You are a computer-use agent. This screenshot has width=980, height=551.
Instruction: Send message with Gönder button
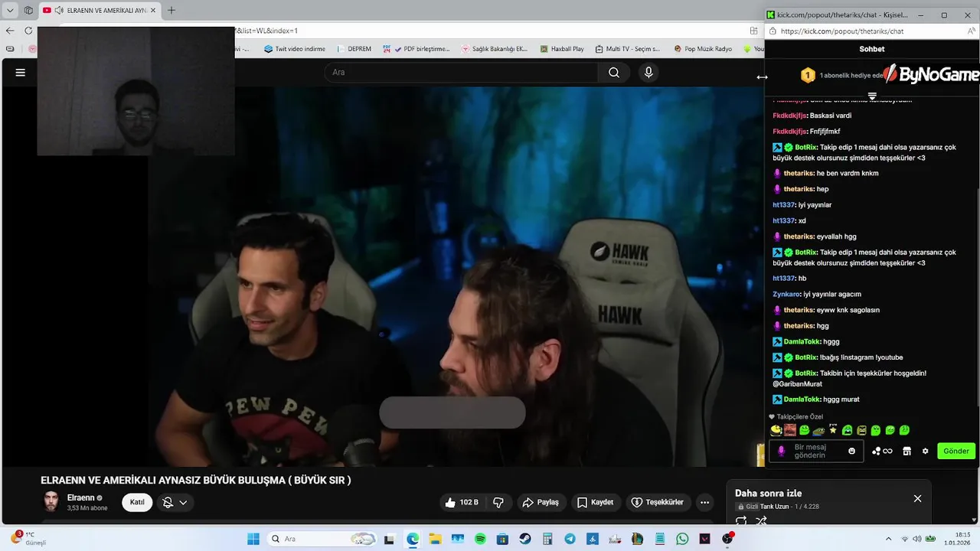[x=955, y=452]
